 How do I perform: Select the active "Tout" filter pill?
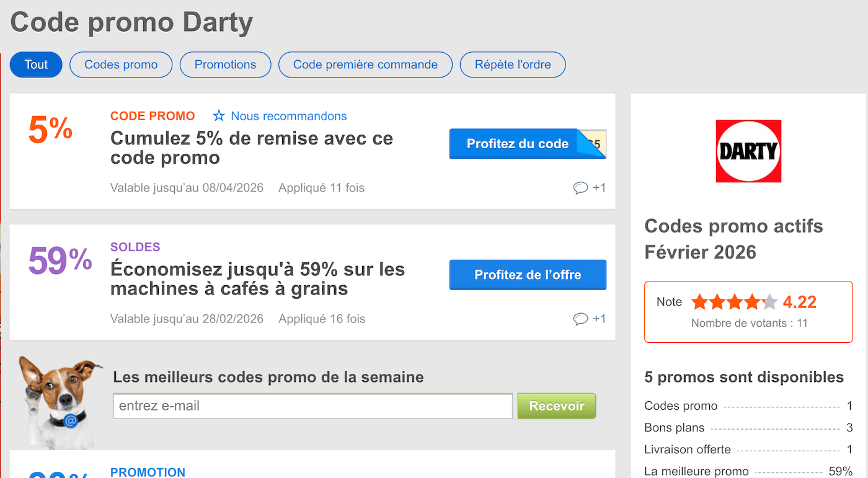coord(35,64)
